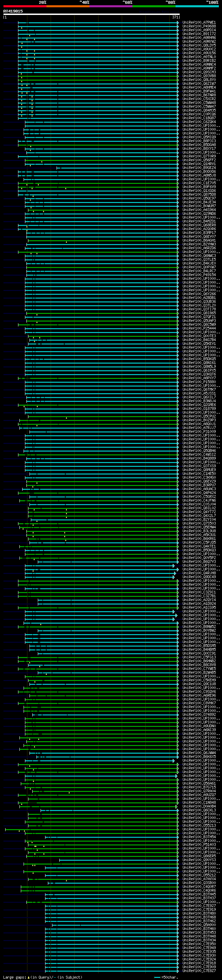Click the UniRef100_Q84M35 label
Viewport: 222px width, 980px height.
[199, 110]
